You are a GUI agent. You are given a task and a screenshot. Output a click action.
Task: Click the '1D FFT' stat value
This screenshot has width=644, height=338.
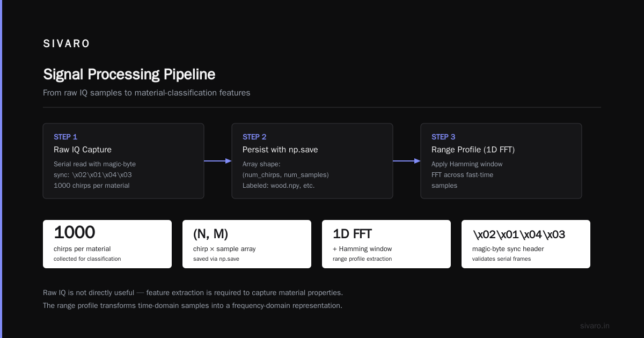point(352,234)
